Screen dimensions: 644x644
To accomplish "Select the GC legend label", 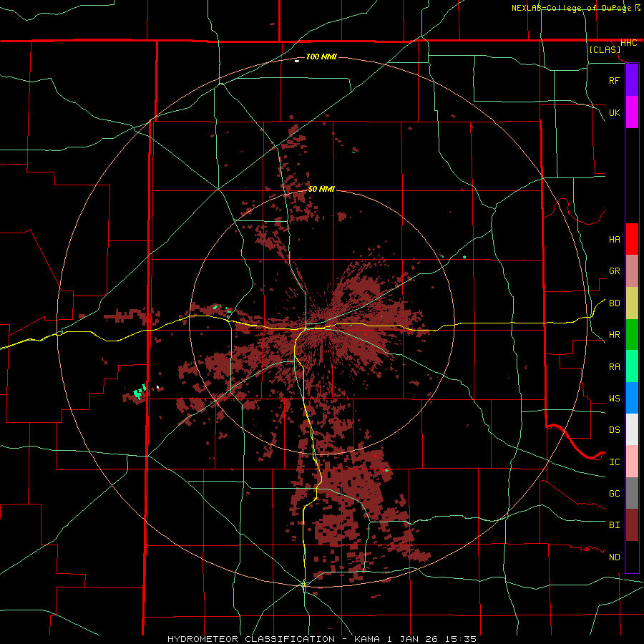I will pyautogui.click(x=614, y=494).
